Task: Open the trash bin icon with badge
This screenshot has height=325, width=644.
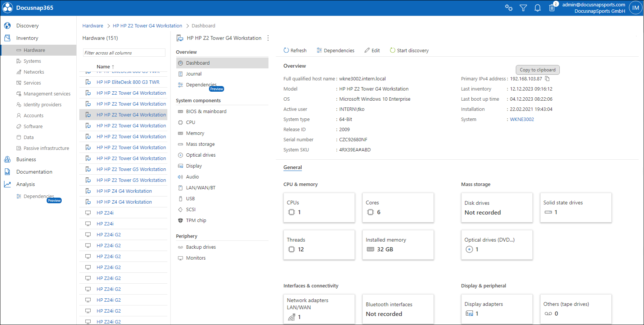Action: tap(552, 8)
